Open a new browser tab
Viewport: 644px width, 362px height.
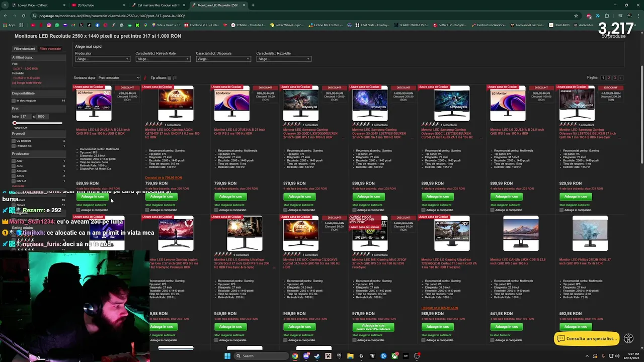click(x=253, y=5)
